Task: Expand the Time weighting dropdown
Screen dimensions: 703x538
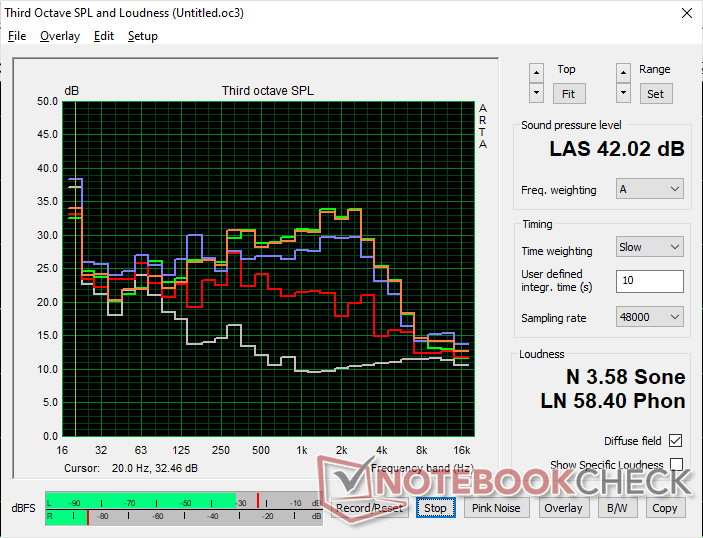Action: point(649,247)
